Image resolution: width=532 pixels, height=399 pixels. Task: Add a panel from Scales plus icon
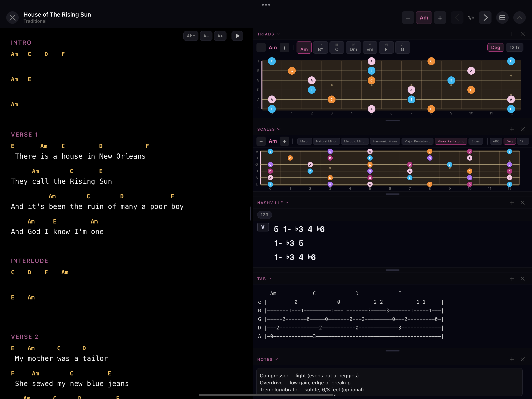[x=512, y=129]
